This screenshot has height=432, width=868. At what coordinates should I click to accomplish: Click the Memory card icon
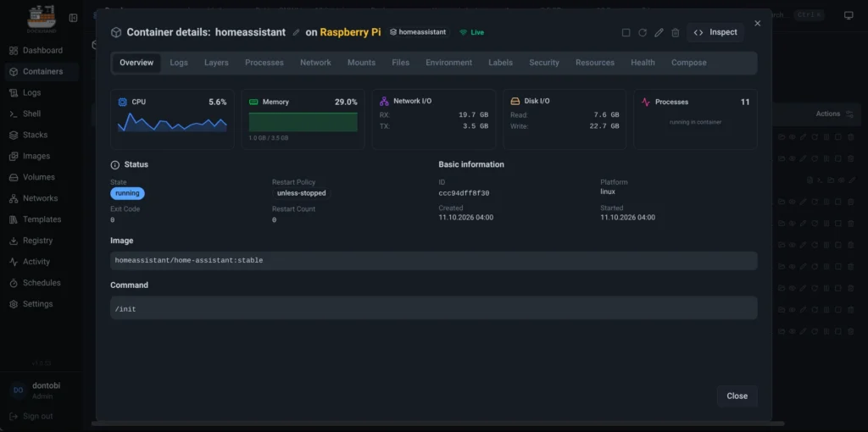(253, 102)
